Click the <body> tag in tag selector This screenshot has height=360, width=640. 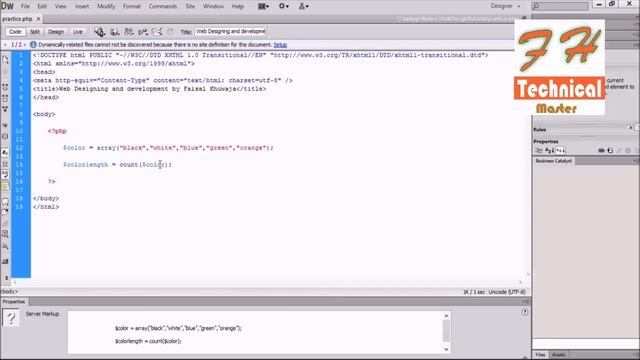(x=9, y=291)
